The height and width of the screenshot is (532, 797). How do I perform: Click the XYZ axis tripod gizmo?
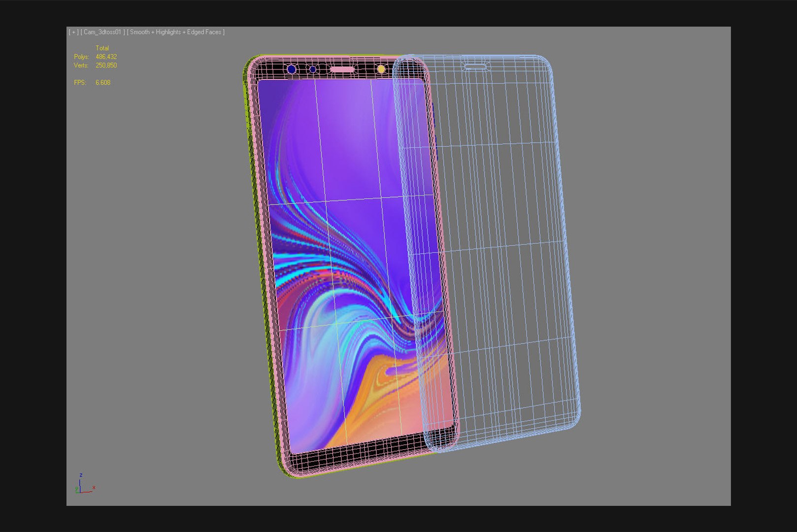(x=85, y=484)
